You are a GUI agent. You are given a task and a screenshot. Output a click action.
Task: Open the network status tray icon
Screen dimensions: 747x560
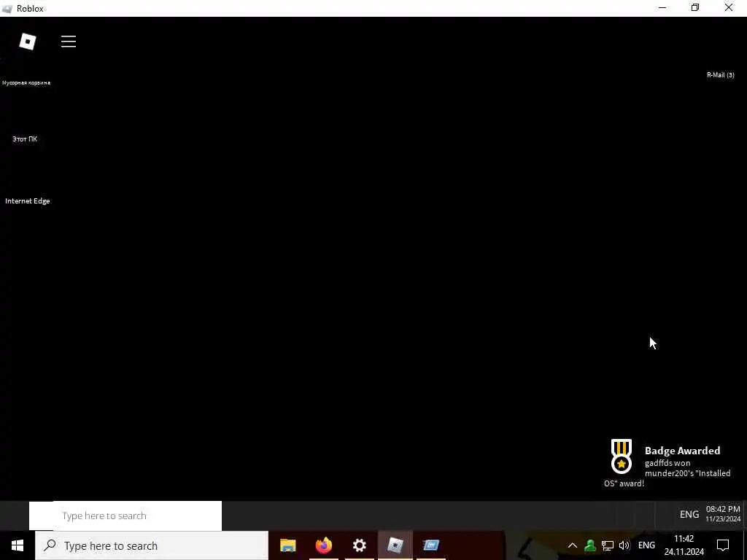pyautogui.click(x=608, y=545)
